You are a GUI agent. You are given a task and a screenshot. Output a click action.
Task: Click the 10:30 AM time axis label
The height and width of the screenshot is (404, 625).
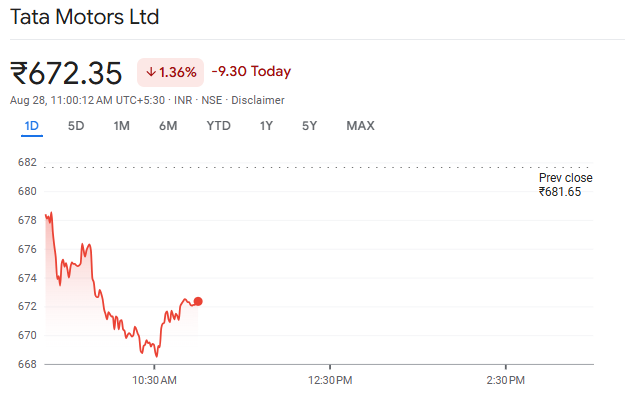coord(155,381)
